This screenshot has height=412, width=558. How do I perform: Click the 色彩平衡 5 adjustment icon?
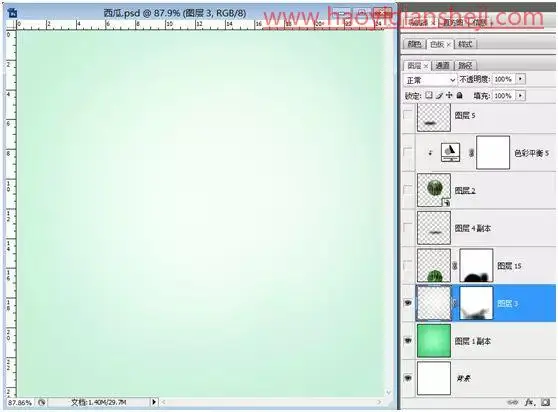[450, 152]
